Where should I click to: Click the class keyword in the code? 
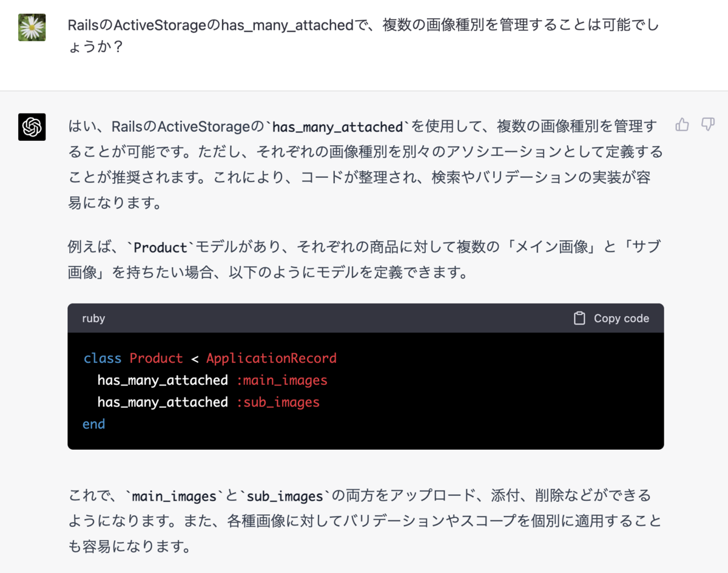(103, 358)
